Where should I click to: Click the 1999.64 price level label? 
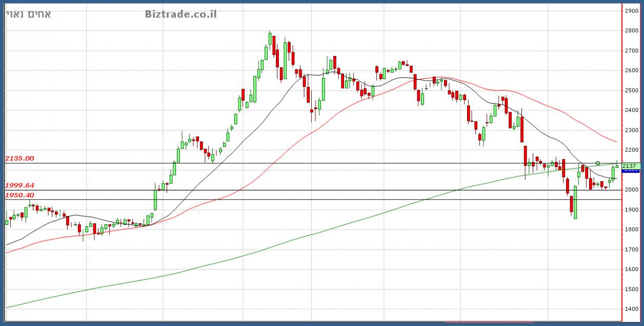coord(19,185)
